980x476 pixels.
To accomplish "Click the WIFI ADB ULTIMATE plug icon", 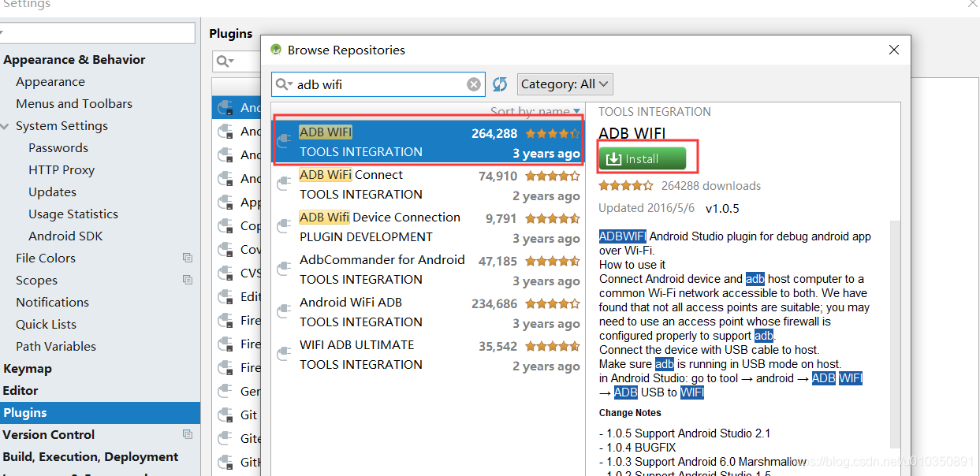I will [284, 355].
